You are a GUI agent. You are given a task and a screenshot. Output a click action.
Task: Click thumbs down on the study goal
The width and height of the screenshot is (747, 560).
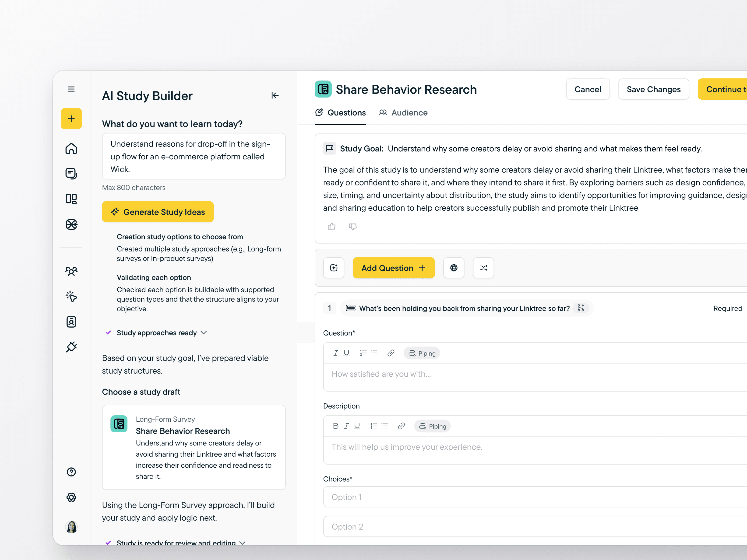click(x=352, y=227)
